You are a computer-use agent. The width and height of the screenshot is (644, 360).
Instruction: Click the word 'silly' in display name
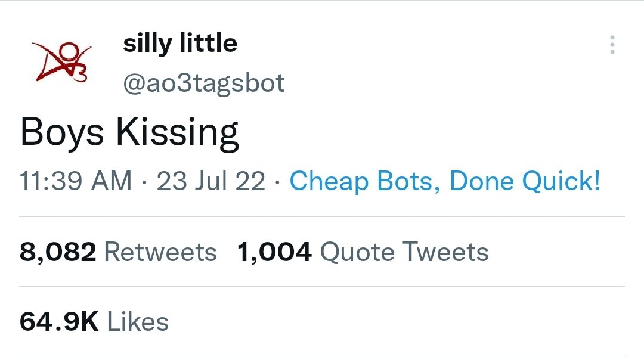[x=147, y=44]
